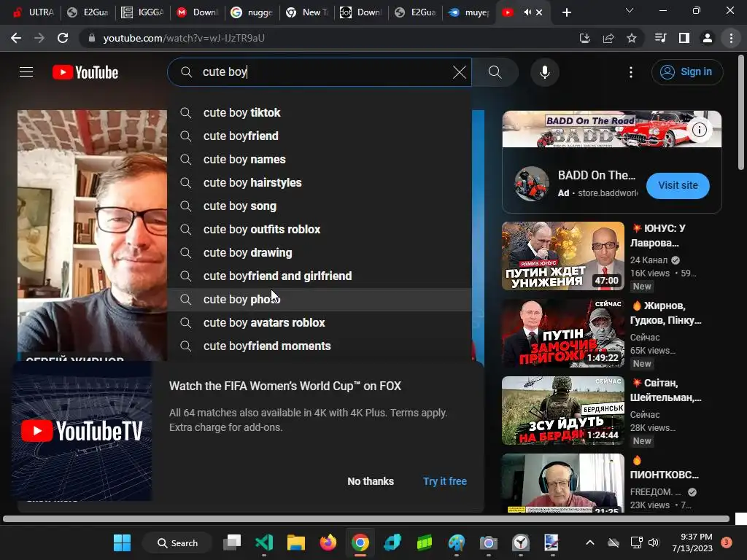747x560 pixels.
Task: Select suggestion cute boy tiktok
Action: point(320,113)
